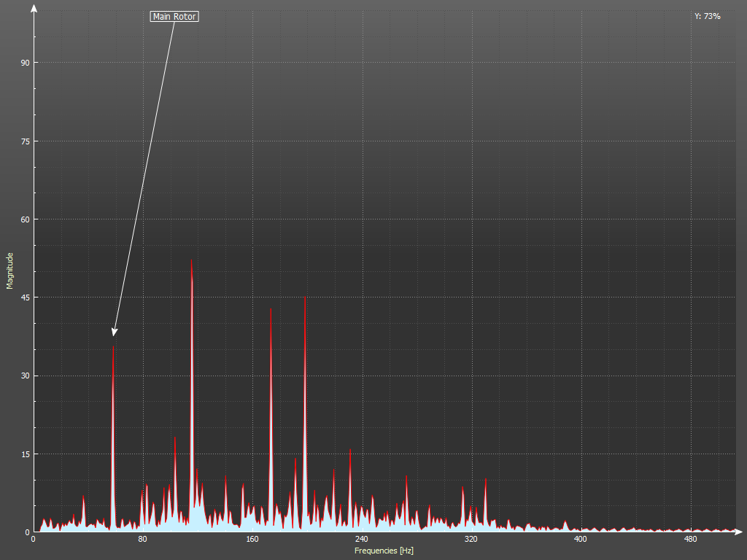This screenshot has height=560, width=747.
Task: Select the tallest peak near 116 Hz
Action: coord(191,261)
